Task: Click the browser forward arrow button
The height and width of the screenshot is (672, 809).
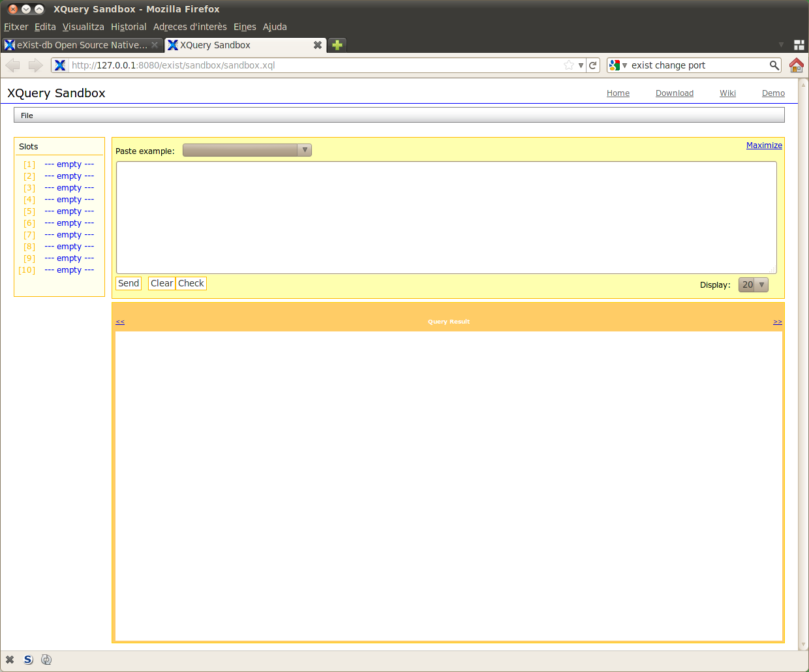Action: tap(36, 65)
